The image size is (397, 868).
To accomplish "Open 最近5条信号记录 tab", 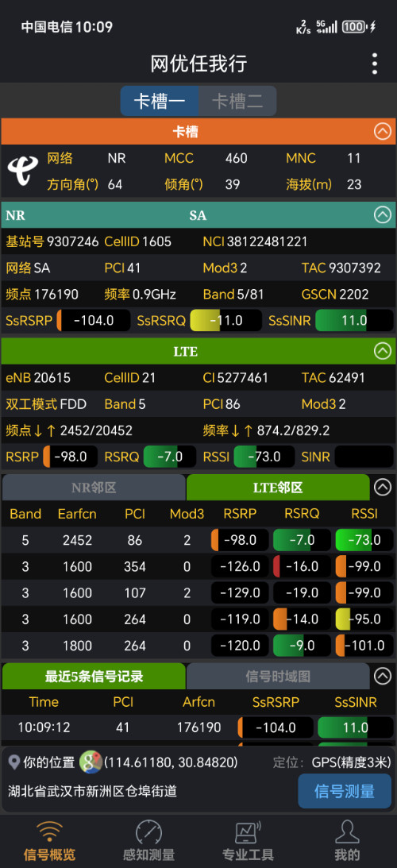I will tap(94, 676).
